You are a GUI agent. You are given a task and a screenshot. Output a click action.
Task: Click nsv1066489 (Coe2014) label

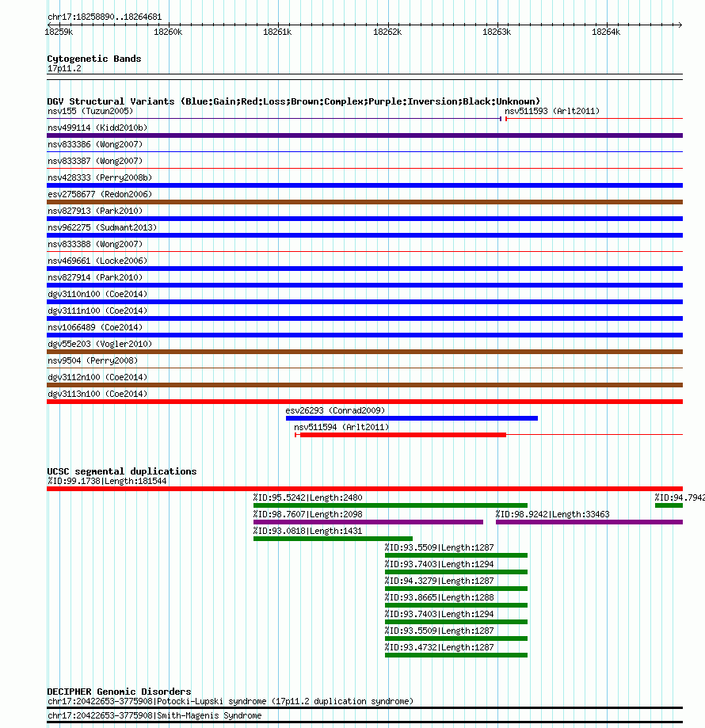point(95,327)
